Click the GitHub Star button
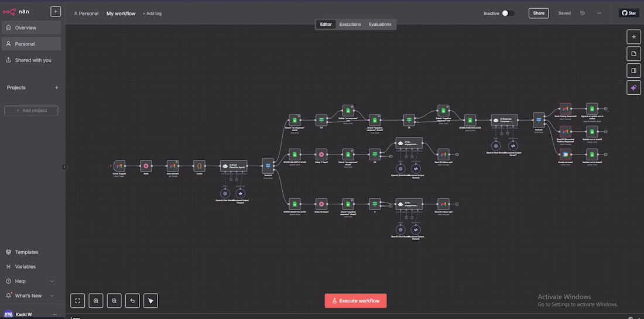Viewport: 644px width, 319px height. pos(629,13)
